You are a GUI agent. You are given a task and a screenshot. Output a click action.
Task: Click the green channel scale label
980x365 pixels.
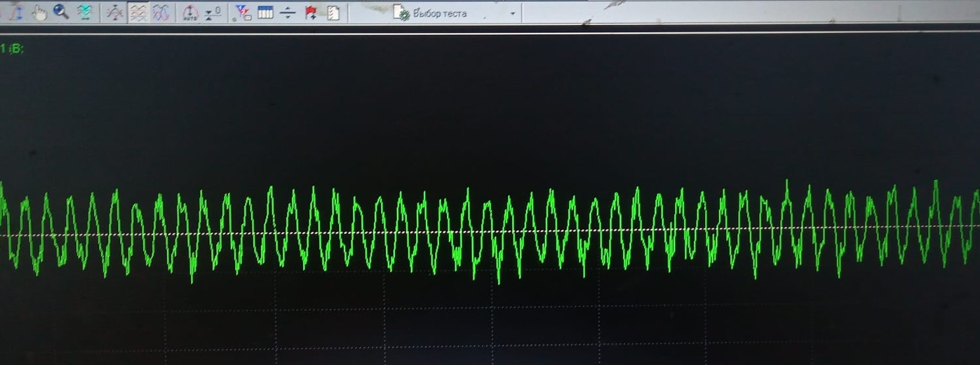click(12, 48)
